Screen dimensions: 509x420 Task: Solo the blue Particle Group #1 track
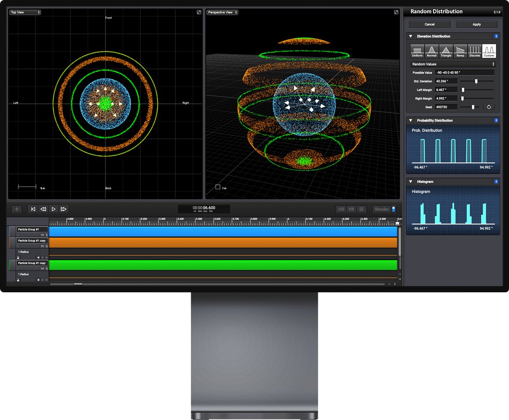(46, 235)
